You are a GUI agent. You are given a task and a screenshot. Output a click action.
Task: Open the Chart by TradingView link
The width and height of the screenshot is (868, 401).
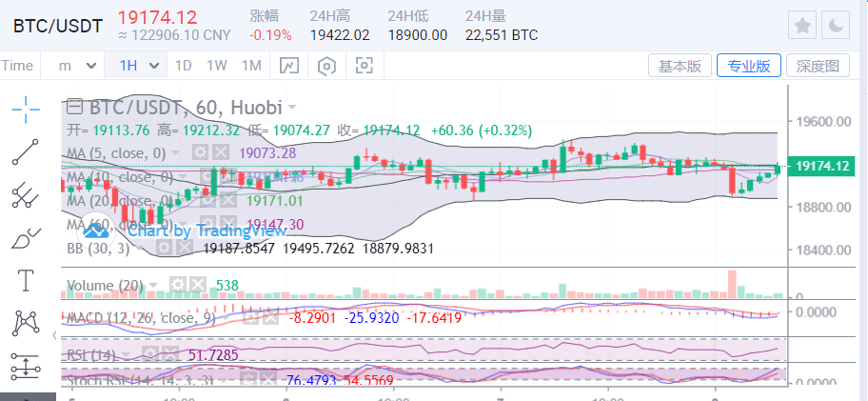click(206, 231)
